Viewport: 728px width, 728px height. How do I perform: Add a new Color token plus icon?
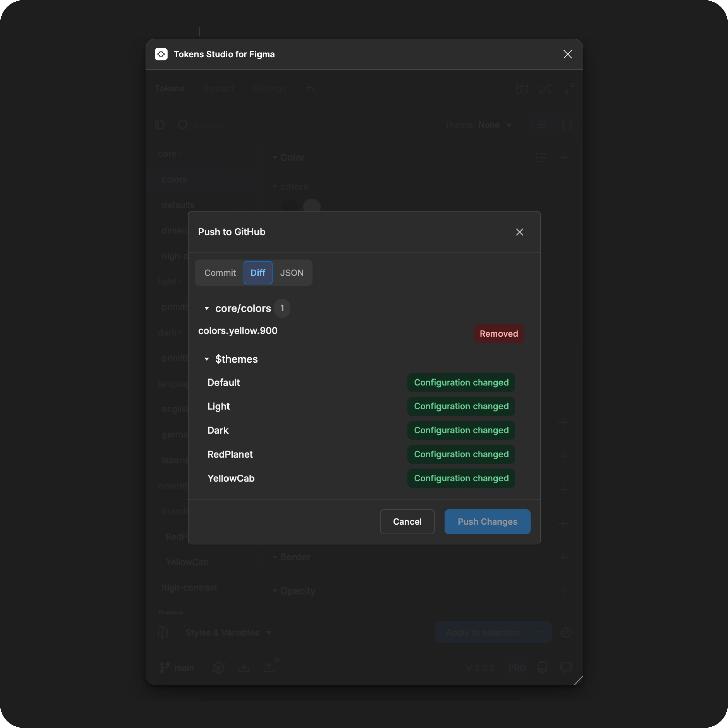point(563,157)
